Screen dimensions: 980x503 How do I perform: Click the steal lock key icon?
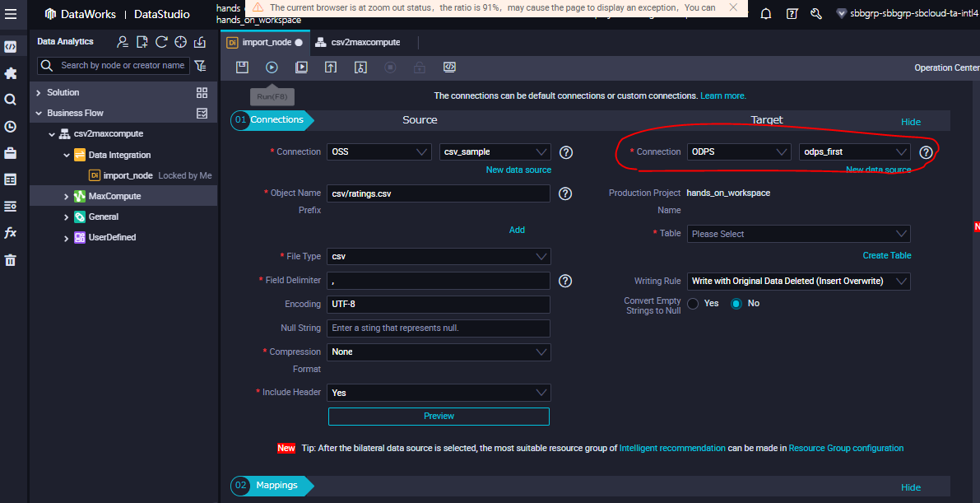pos(360,67)
